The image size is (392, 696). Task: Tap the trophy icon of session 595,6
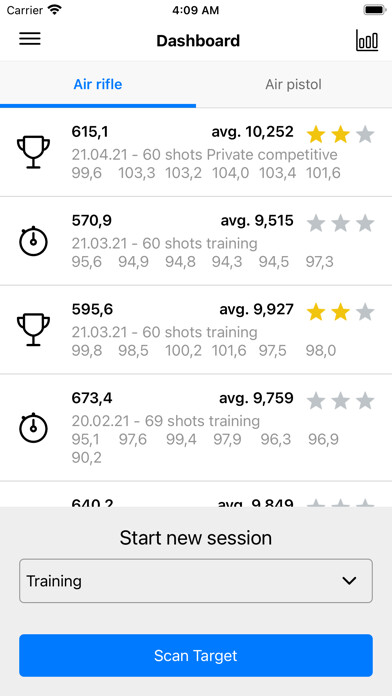coord(33,330)
